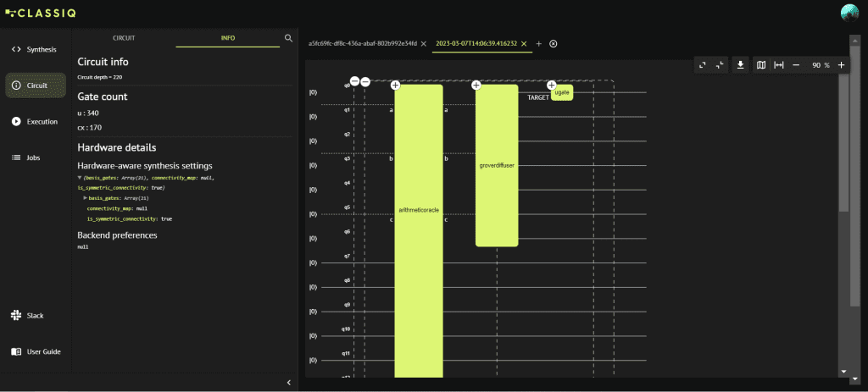
Task: Click the connectivity_map: null line
Action: coord(117,208)
